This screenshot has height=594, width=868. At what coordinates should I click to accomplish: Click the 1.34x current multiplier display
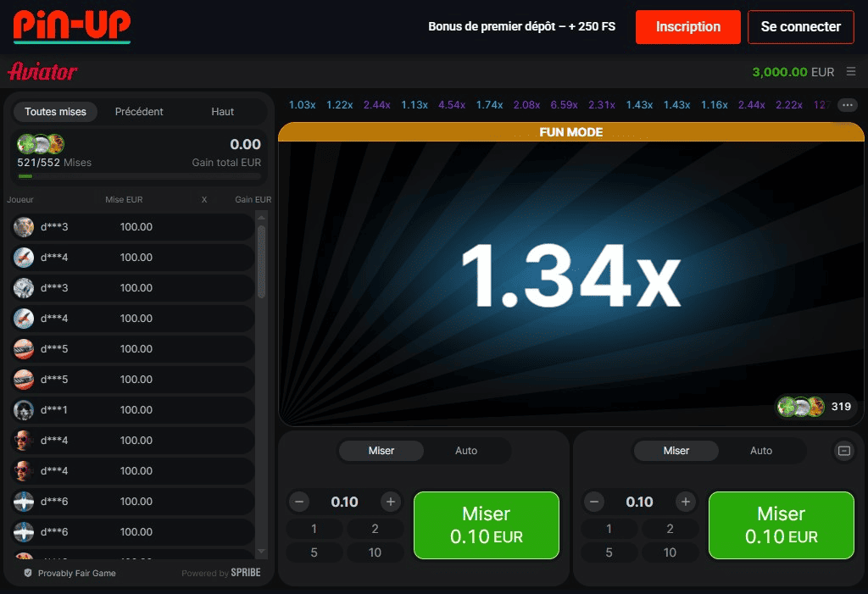tap(570, 275)
